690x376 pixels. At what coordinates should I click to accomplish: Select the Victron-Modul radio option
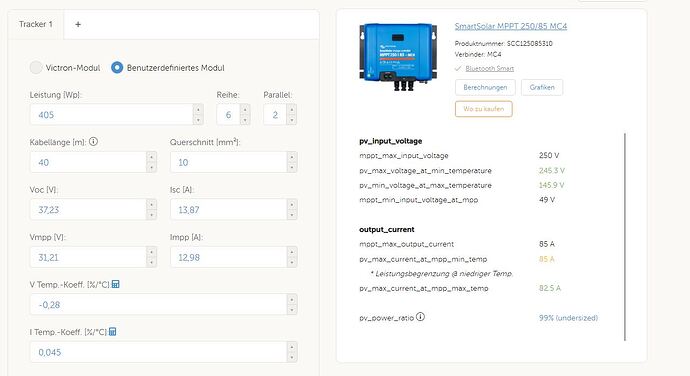coord(36,67)
